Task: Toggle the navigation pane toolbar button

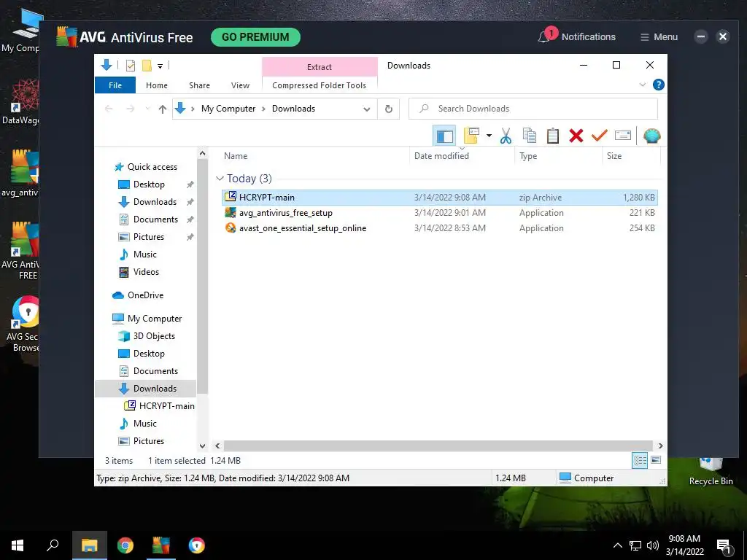Action: 444,136
